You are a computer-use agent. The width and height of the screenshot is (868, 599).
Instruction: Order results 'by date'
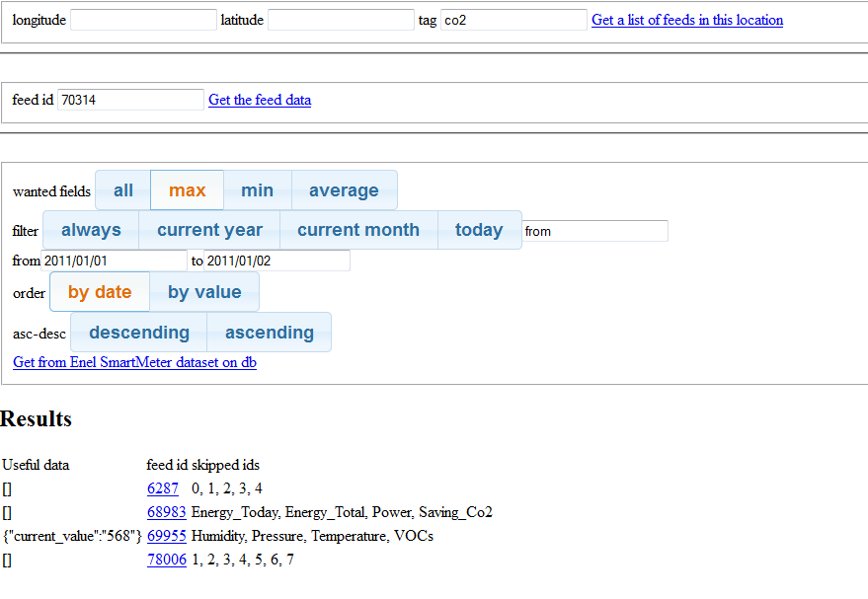(x=100, y=292)
